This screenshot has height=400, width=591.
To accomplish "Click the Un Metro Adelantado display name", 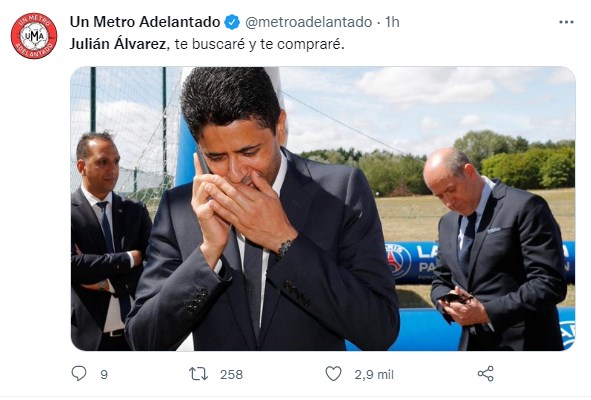I will pyautogui.click(x=145, y=22).
